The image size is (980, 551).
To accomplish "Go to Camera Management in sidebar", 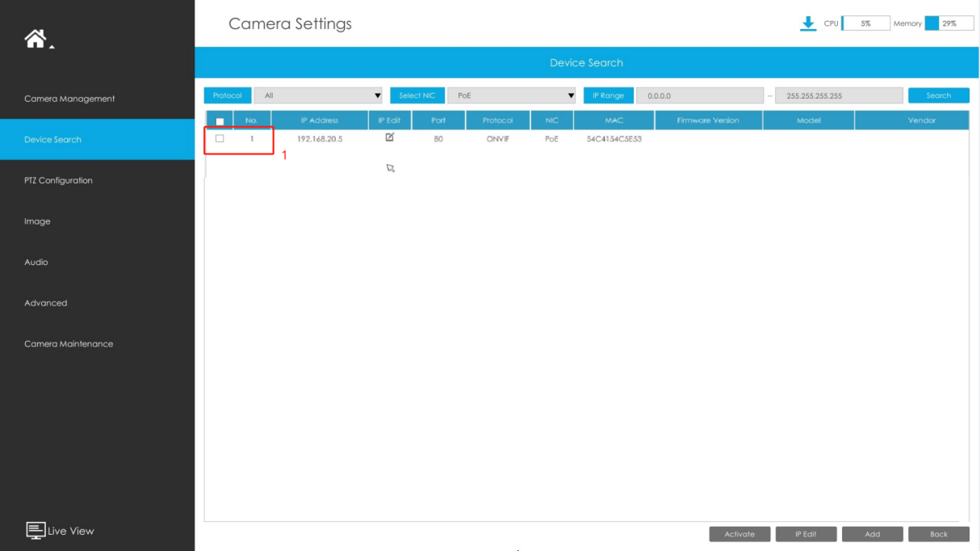I will (69, 99).
